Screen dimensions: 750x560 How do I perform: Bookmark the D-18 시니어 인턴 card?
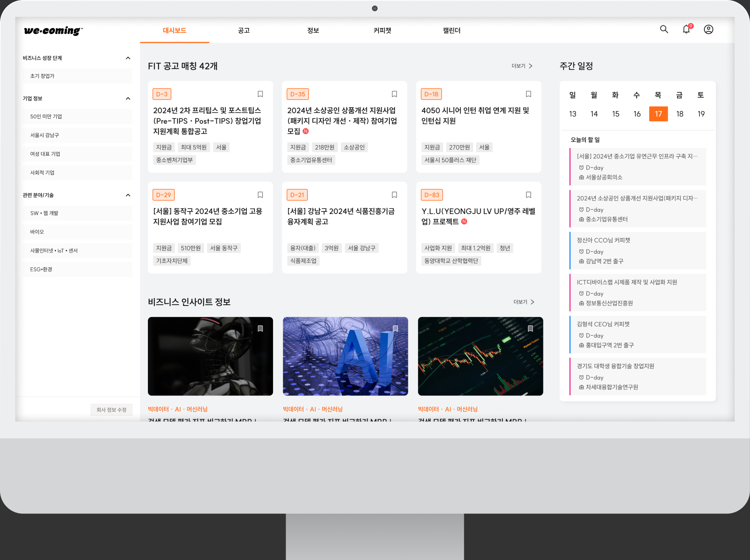coord(528,94)
